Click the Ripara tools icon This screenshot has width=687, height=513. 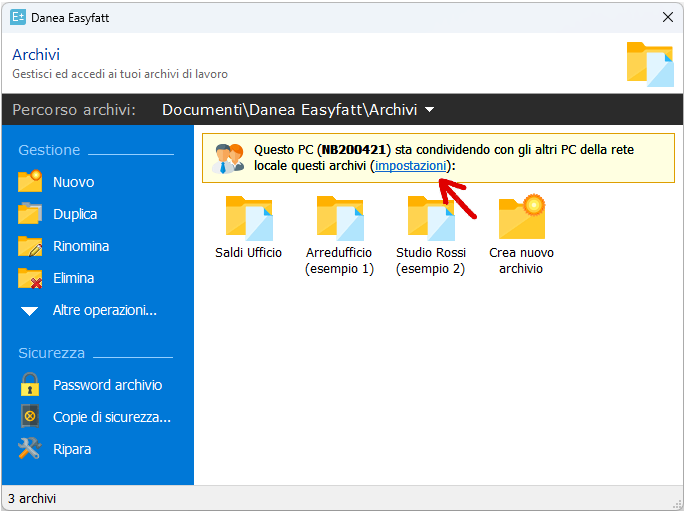coord(30,449)
